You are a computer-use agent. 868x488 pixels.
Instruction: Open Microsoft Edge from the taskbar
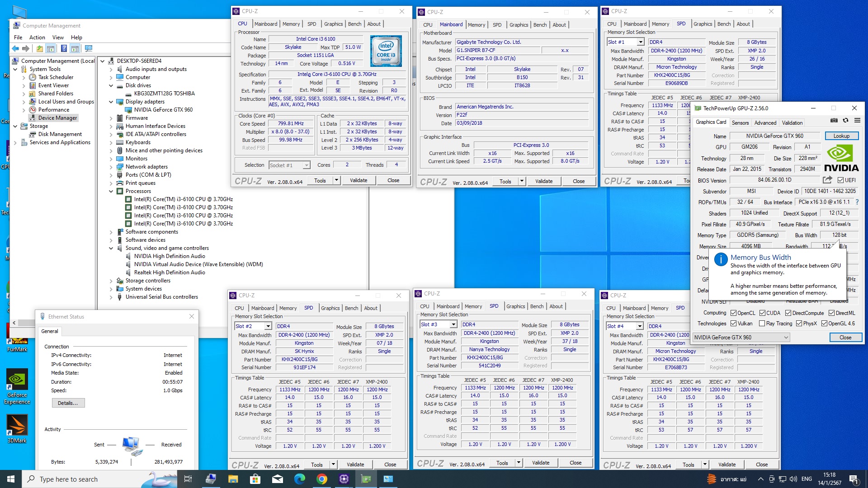tap(300, 479)
